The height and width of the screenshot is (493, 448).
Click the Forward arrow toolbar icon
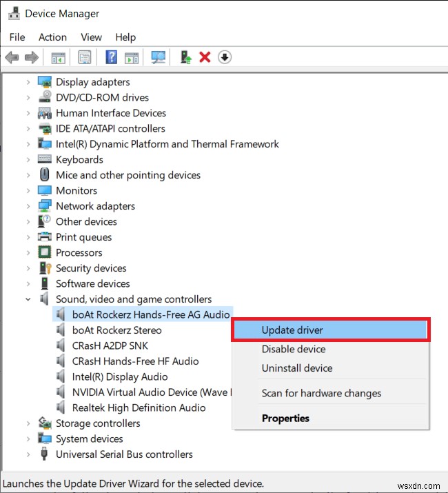click(32, 57)
